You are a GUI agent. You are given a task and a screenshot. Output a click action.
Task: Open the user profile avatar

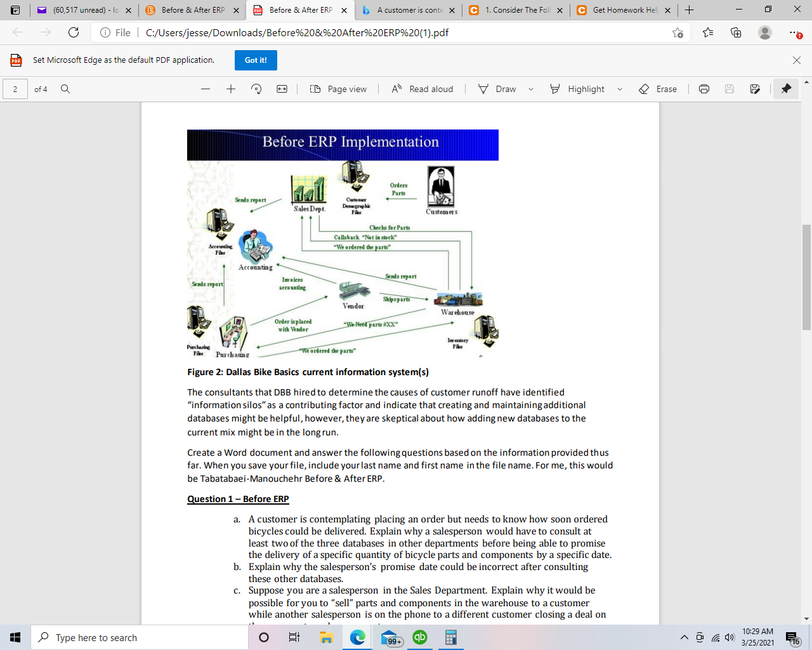[765, 32]
